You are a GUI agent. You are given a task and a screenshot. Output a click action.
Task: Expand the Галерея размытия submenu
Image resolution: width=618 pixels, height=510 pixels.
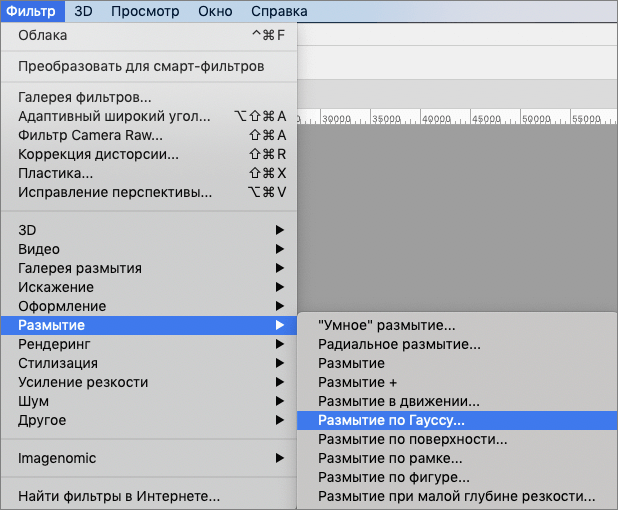149,268
